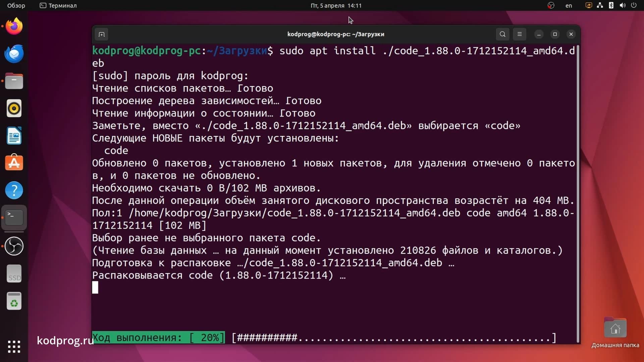Screen dimensions: 644x362
Task: Select Terminal icon in the dock
Action: [14, 218]
